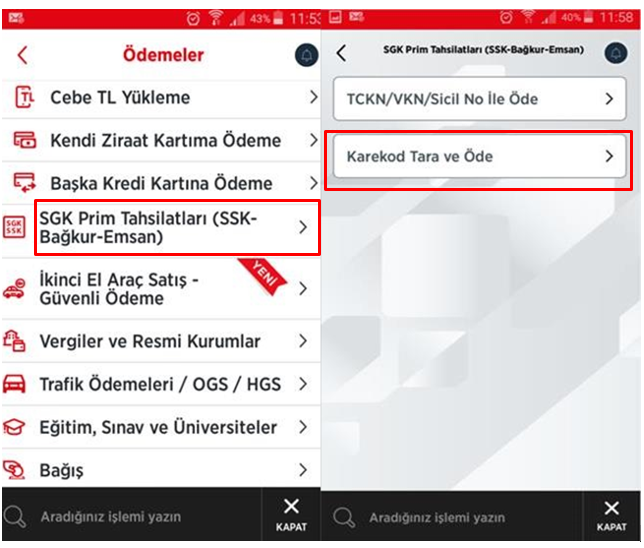The width and height of the screenshot is (644, 548).
Task: Open Başka Kredi Kartına Ödeme item
Action: pyautogui.click(x=161, y=183)
